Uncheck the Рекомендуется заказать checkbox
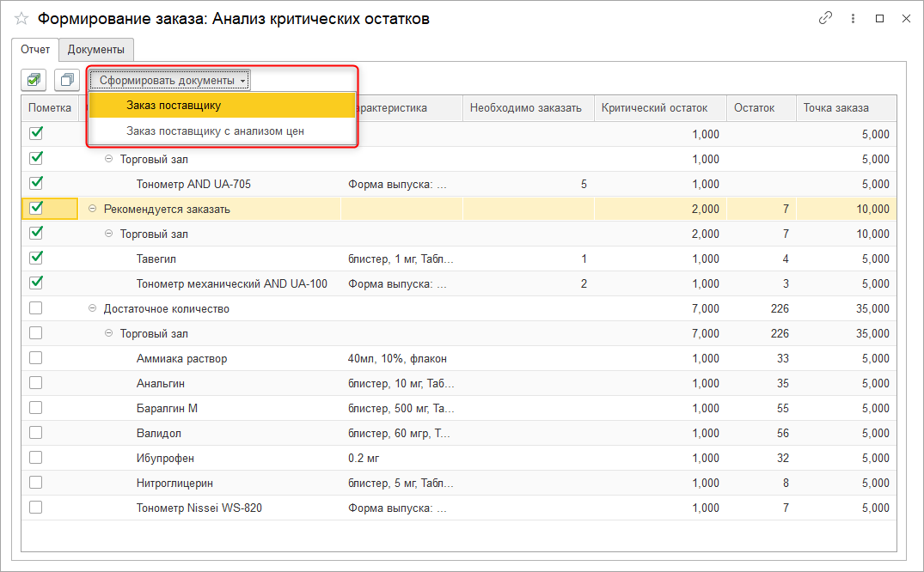The width and height of the screenshot is (924, 572). [x=36, y=208]
